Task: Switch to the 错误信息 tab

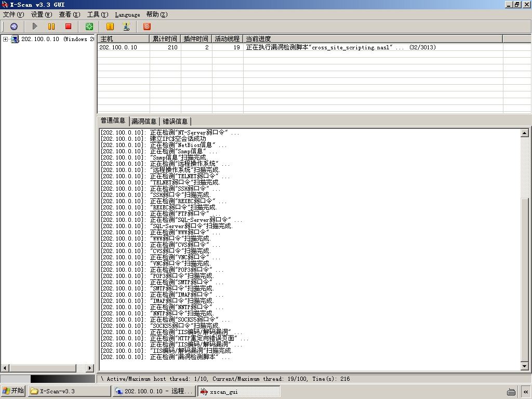Action: pyautogui.click(x=175, y=122)
